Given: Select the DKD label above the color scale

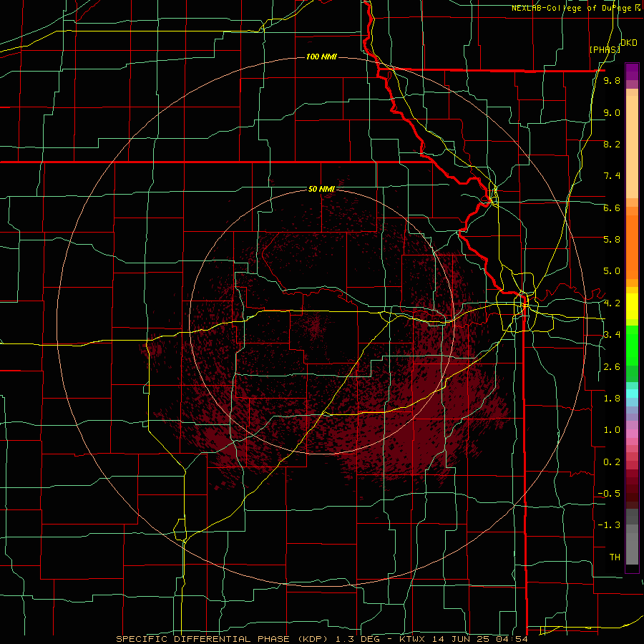Looking at the screenshot, I should point(628,43).
